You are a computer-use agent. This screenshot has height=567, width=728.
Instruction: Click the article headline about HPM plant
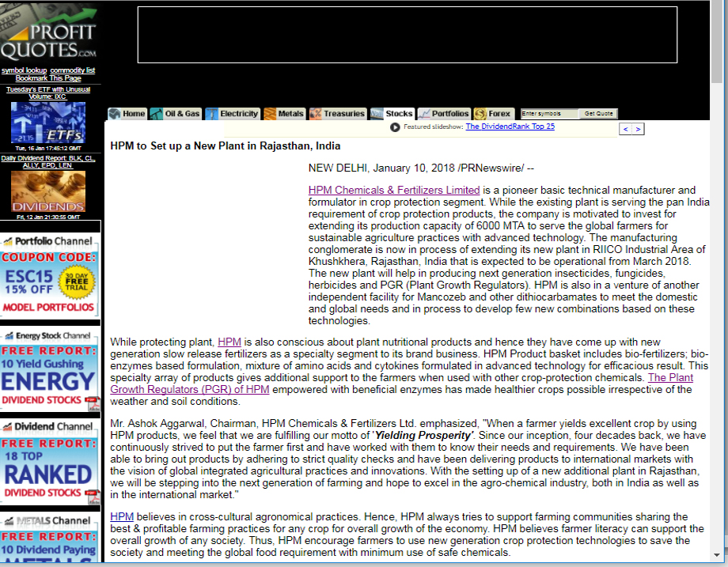pos(226,146)
